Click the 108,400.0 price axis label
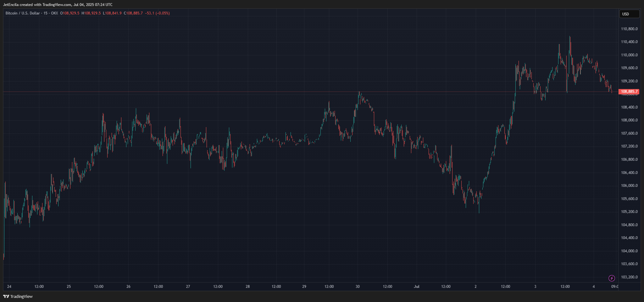Image resolution: width=644 pixels, height=302 pixels. pos(629,107)
